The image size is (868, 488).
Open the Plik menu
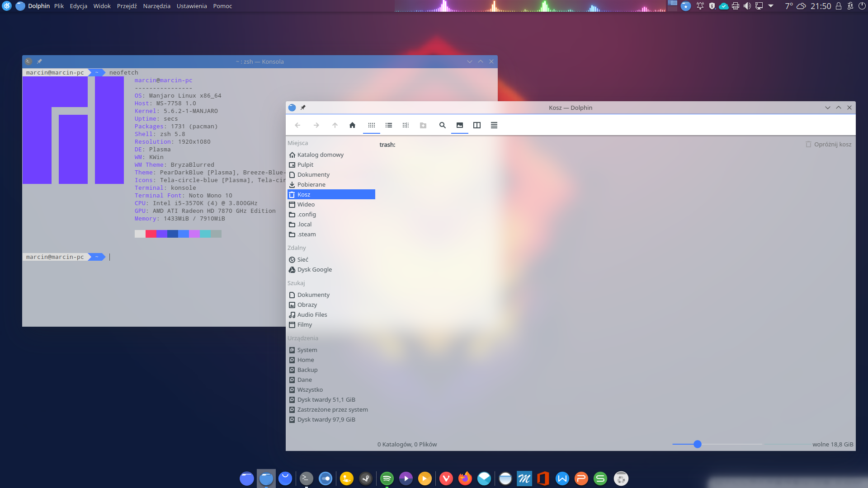click(x=59, y=6)
